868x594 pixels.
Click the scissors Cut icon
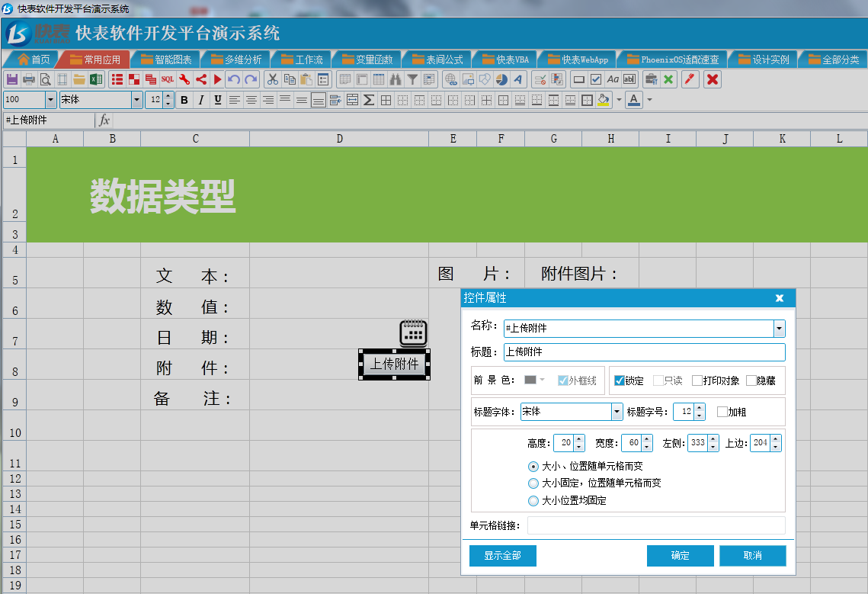272,79
